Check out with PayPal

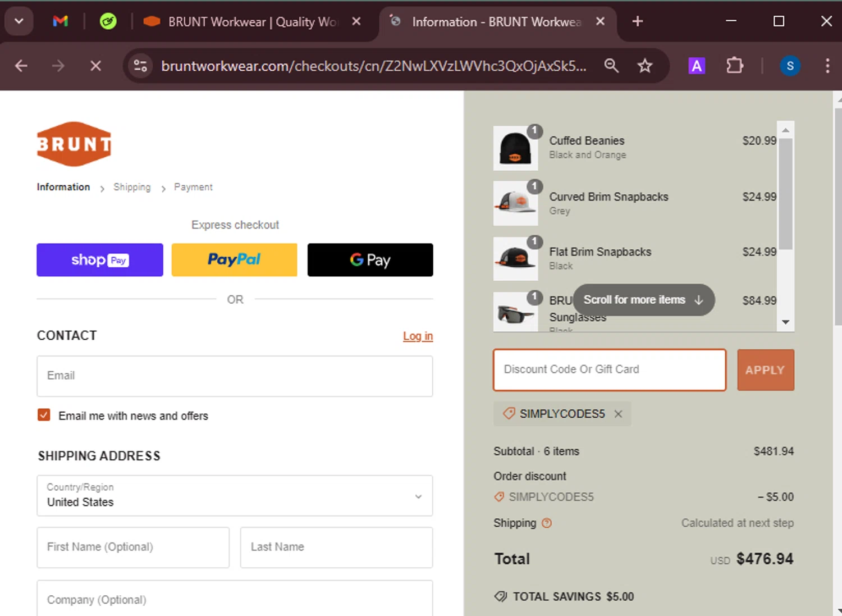pos(234,260)
